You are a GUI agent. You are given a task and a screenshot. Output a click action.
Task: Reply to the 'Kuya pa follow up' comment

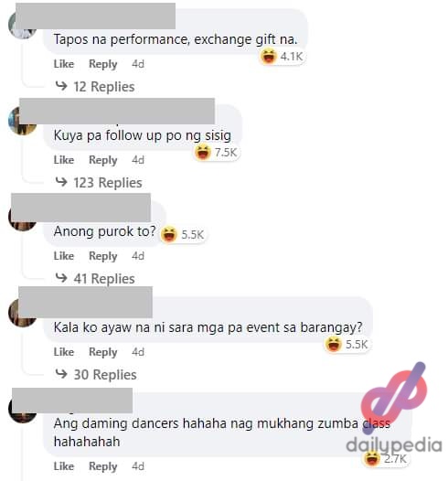(x=103, y=160)
